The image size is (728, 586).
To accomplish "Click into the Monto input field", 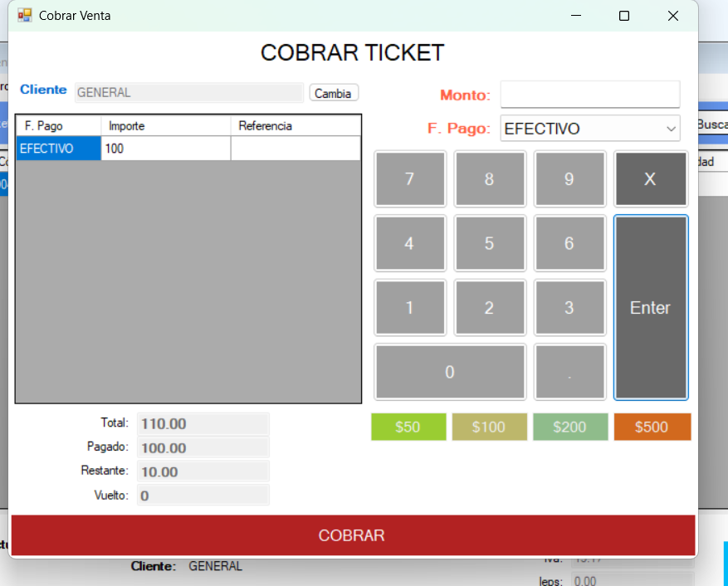I will click(589, 95).
